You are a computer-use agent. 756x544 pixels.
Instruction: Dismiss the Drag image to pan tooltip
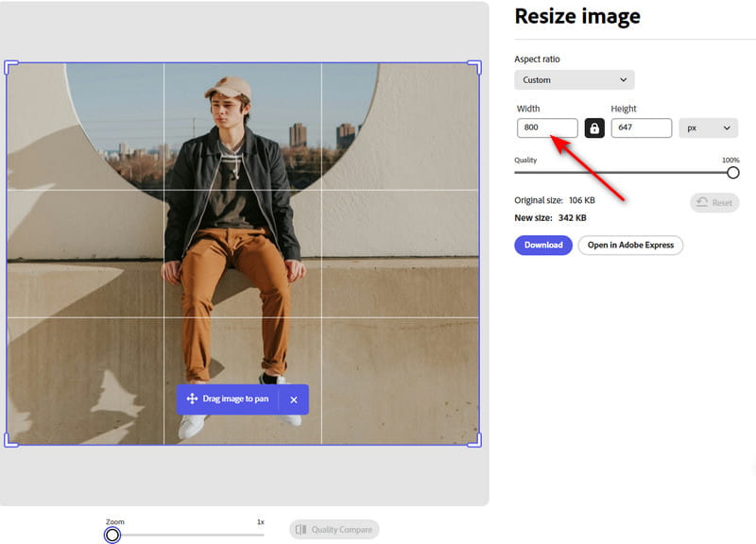(x=294, y=399)
